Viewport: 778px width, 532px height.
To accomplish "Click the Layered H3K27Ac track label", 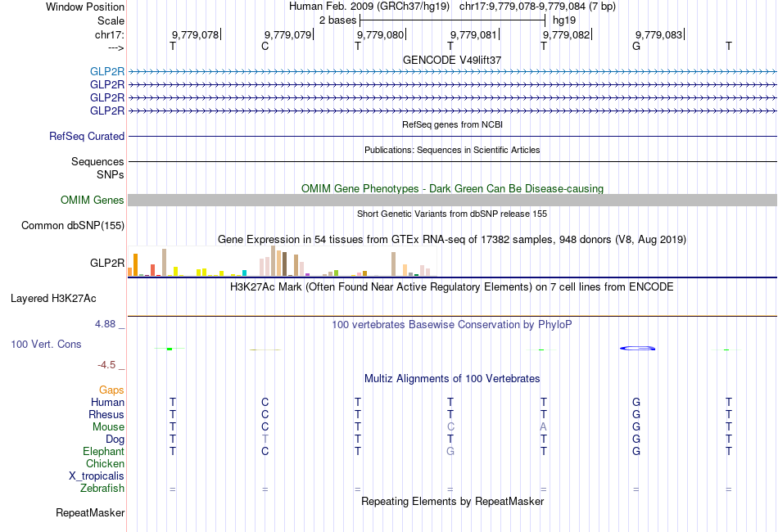I will pyautogui.click(x=53, y=299).
